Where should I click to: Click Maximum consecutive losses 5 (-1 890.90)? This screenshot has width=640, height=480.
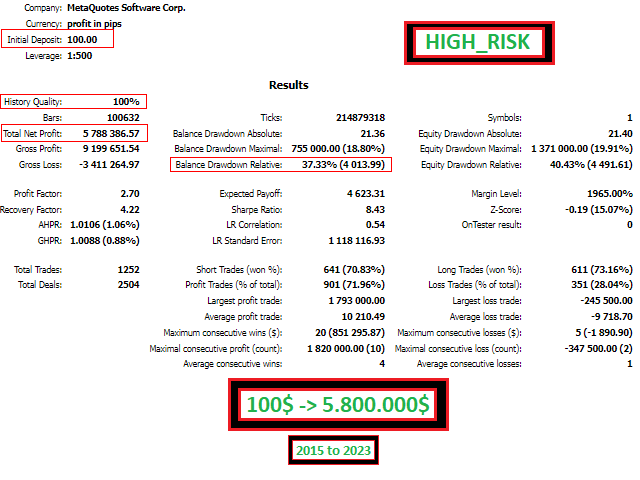604,333
